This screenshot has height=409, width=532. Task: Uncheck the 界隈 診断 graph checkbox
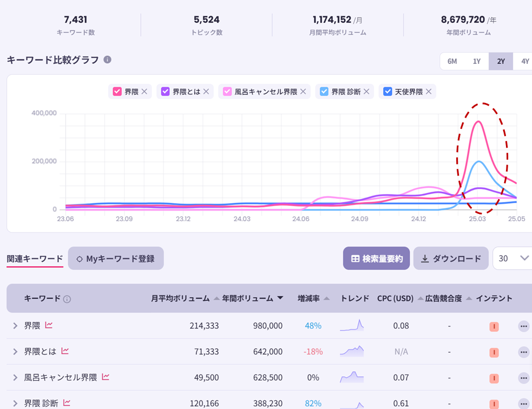[324, 92]
